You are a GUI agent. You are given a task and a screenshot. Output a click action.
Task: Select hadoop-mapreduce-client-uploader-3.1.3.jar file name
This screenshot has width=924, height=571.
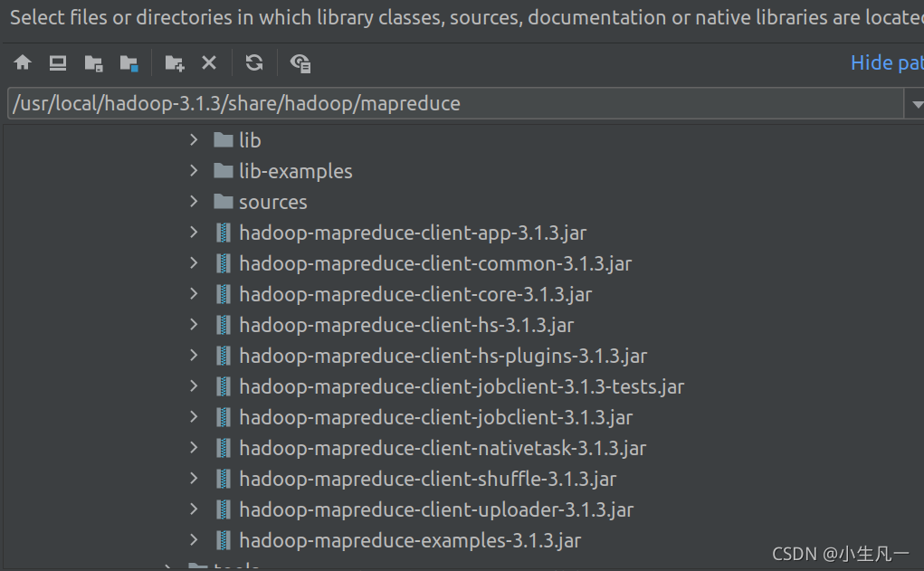(x=436, y=509)
